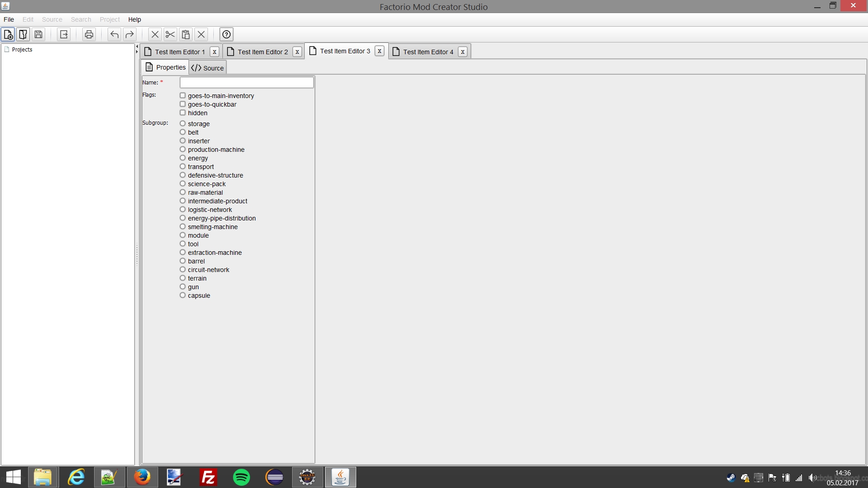Open Help via question mark icon
Image resolution: width=868 pixels, height=488 pixels.
coord(226,34)
